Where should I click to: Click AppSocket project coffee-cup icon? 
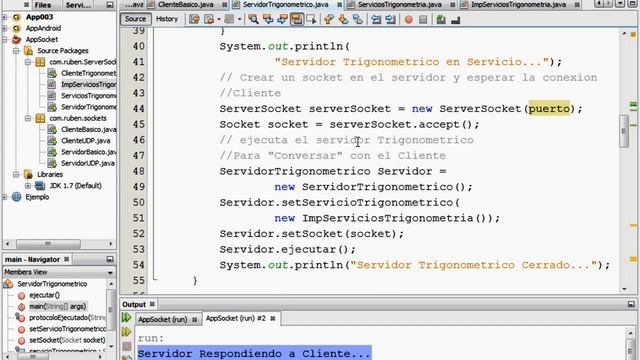coord(17,40)
